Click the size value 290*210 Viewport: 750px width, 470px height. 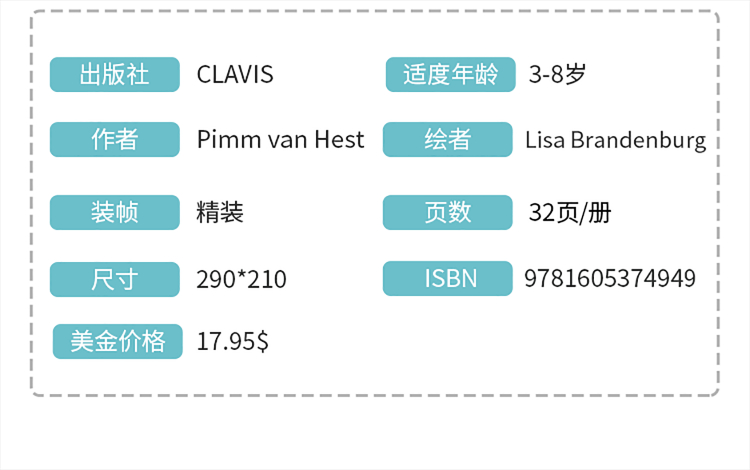[241, 279]
